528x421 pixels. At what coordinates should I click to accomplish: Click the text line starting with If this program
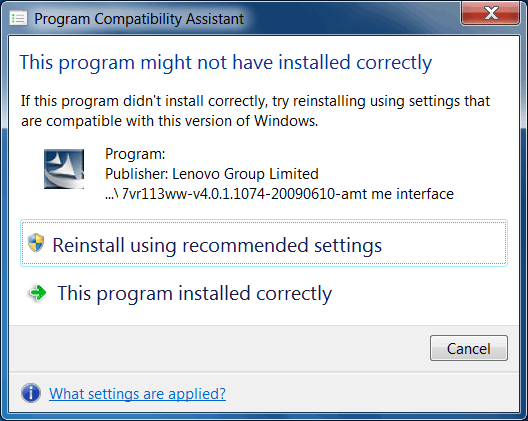255,101
